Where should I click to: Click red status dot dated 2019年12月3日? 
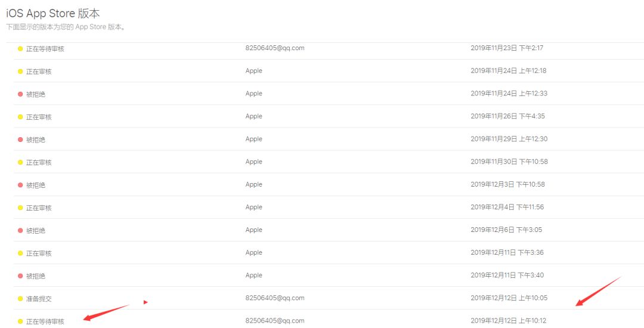(x=20, y=185)
